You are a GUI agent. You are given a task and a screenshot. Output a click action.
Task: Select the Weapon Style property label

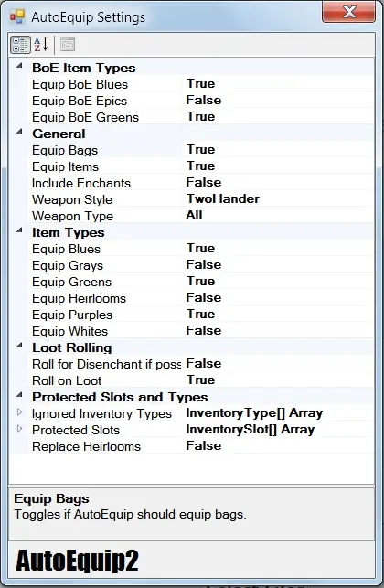72,200
